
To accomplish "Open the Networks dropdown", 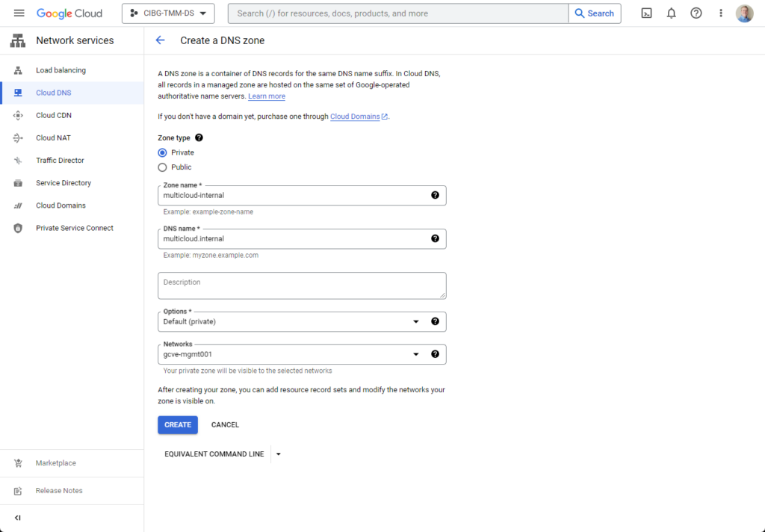I will point(302,354).
